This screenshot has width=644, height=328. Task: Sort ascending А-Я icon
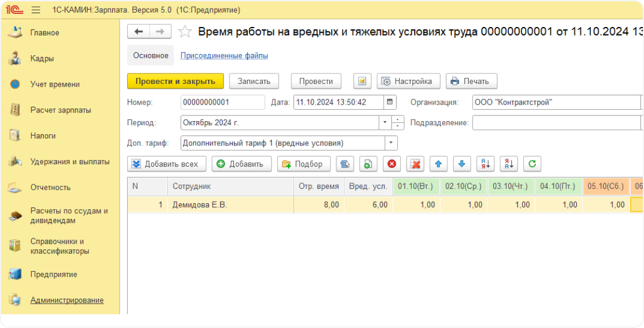point(485,164)
